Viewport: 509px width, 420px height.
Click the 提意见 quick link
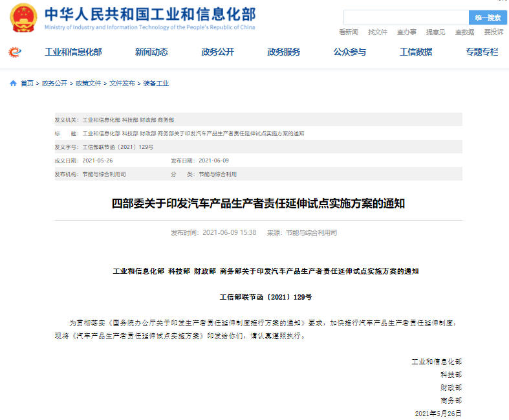(435, 32)
